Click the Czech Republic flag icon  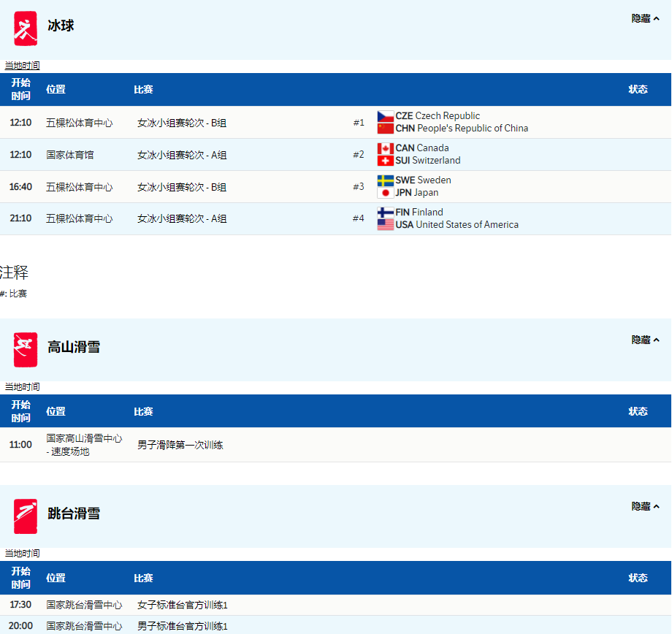tap(386, 116)
